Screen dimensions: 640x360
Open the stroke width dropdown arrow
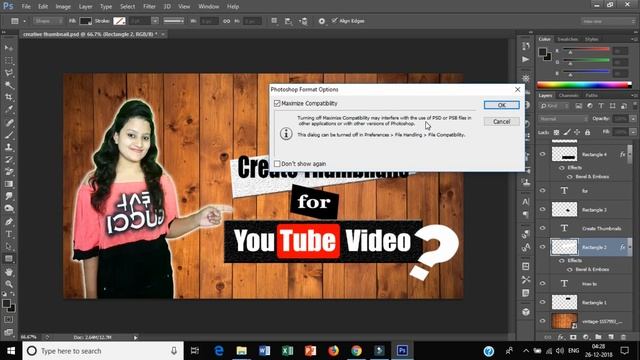155,21
